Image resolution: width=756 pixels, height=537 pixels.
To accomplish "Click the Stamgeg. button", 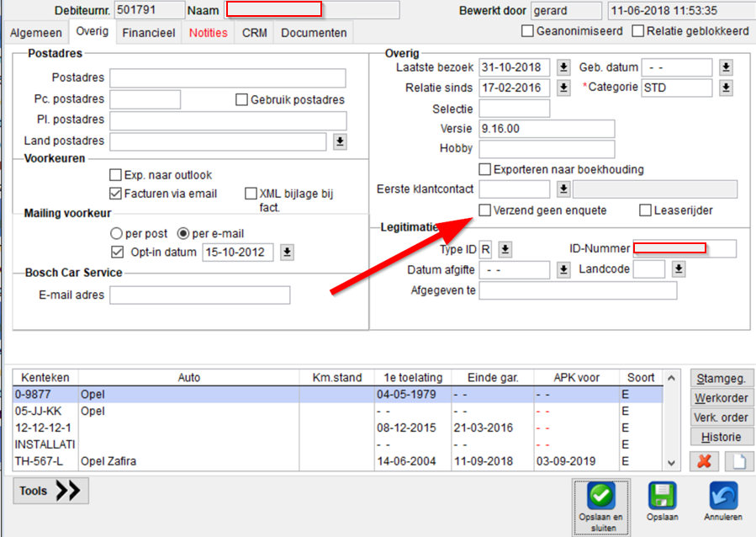I will pos(722,379).
